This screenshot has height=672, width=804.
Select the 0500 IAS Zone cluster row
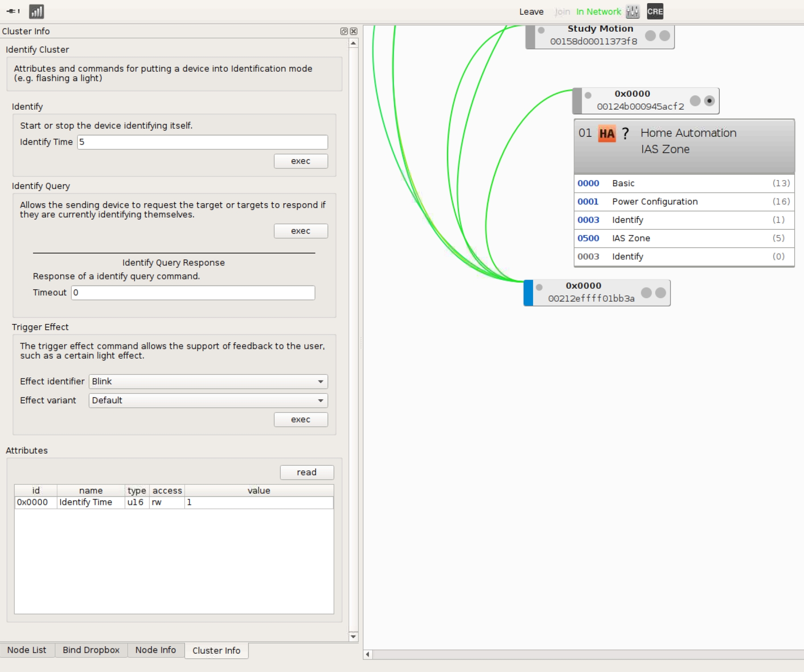click(684, 238)
